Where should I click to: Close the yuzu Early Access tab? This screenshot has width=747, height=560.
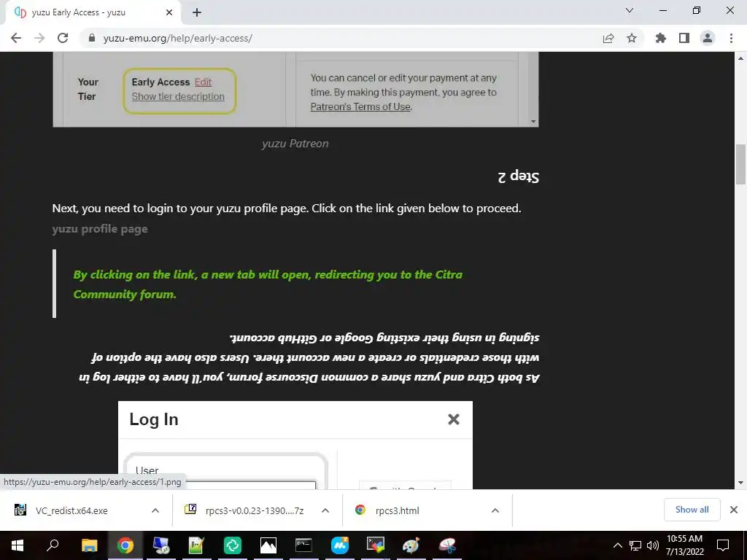click(x=169, y=12)
